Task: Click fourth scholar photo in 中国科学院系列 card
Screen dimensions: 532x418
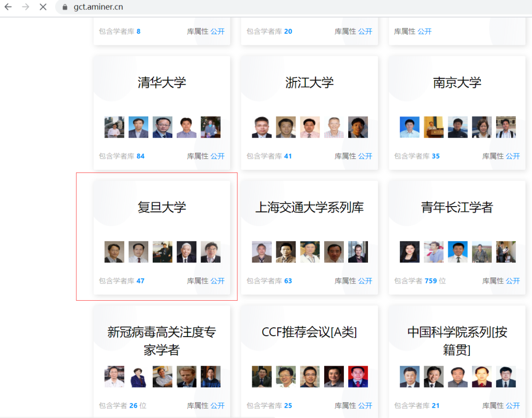Action: point(482,377)
